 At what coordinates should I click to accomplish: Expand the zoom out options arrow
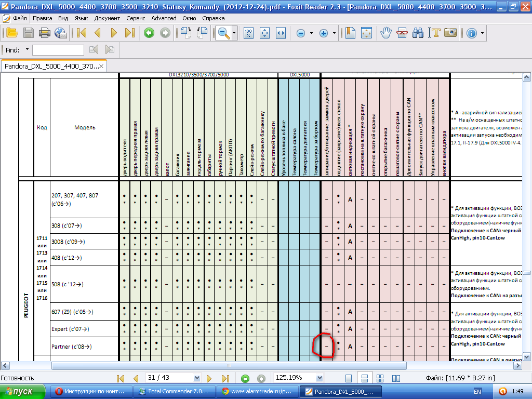point(311,33)
